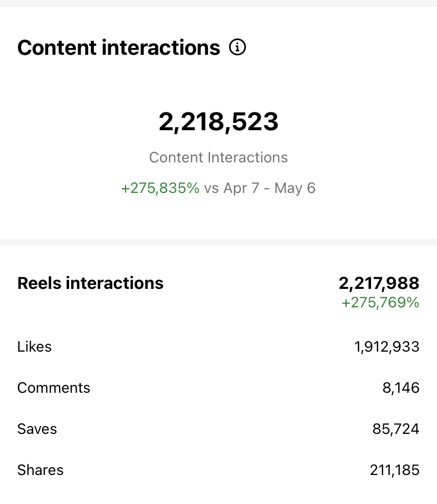The height and width of the screenshot is (504, 437).
Task: Select the Comments row label
Action: (x=54, y=388)
